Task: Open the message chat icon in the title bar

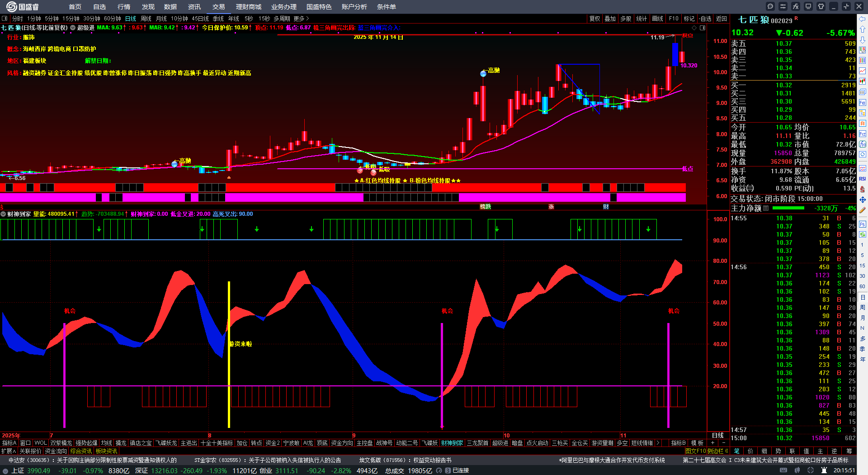Action: [x=770, y=6]
